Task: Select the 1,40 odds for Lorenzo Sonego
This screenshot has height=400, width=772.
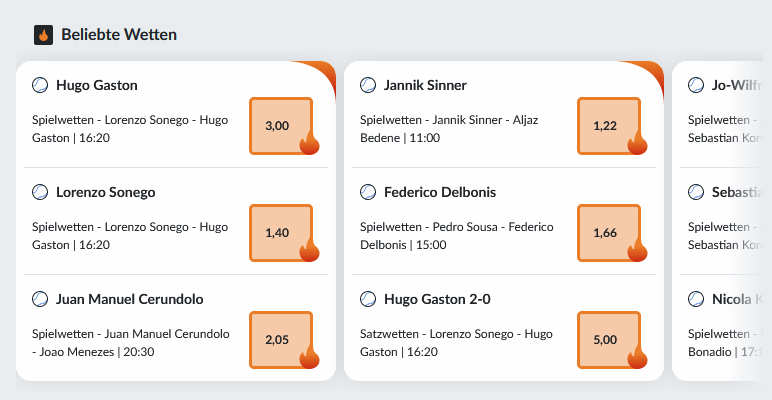Action: [281, 233]
